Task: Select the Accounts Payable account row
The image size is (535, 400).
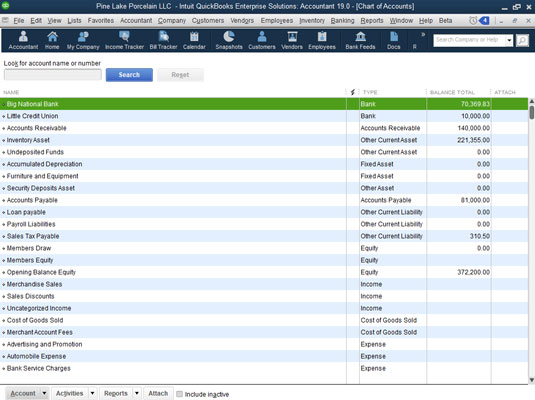Action: (x=264, y=200)
